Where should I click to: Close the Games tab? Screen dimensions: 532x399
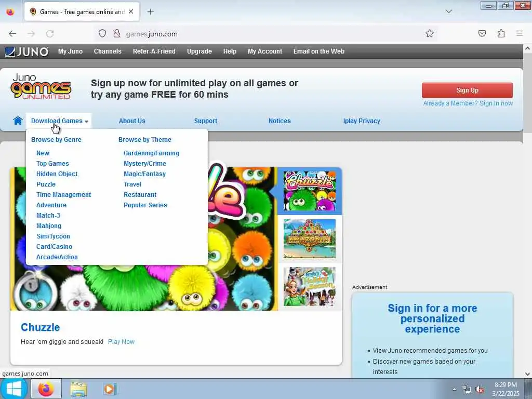coord(131,12)
